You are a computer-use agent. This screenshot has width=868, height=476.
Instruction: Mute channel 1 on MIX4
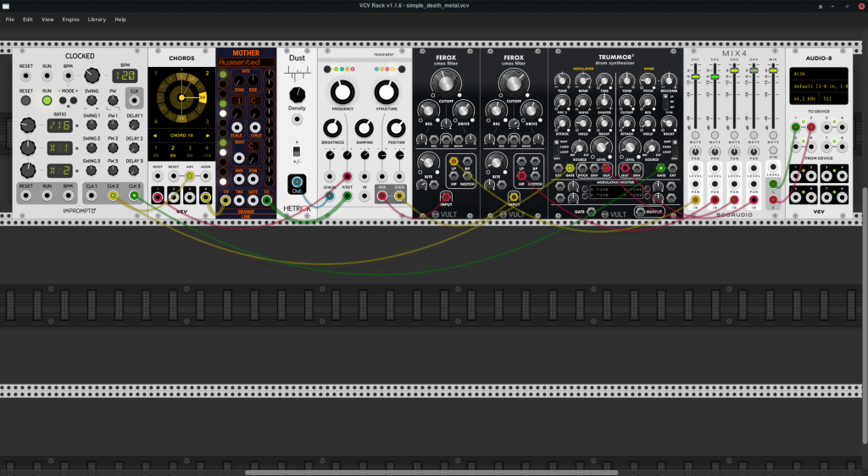pos(695,135)
